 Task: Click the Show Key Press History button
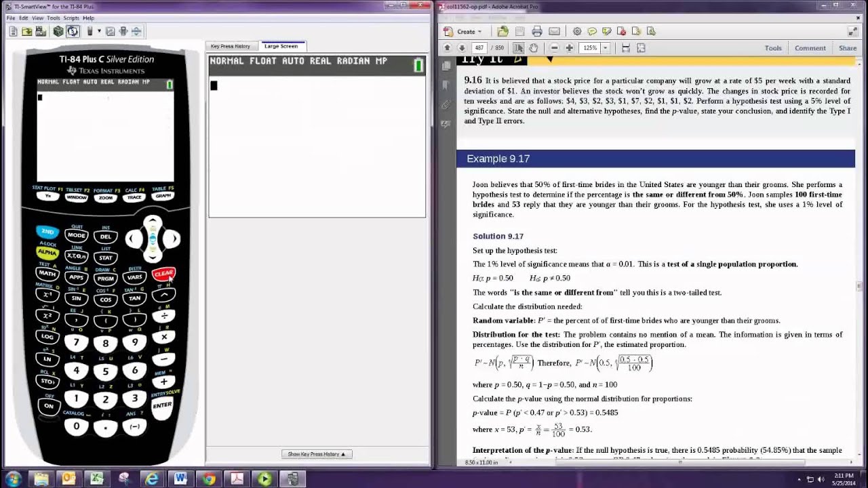point(317,454)
